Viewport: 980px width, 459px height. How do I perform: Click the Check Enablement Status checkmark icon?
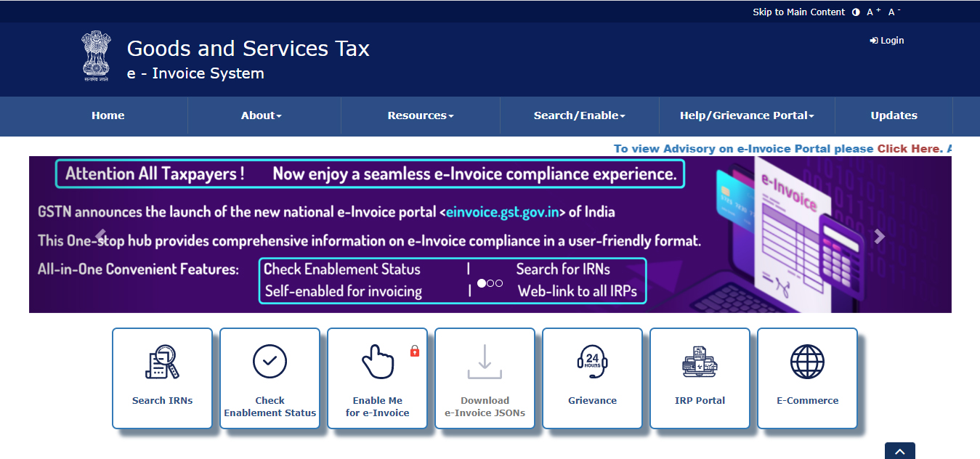click(x=270, y=361)
